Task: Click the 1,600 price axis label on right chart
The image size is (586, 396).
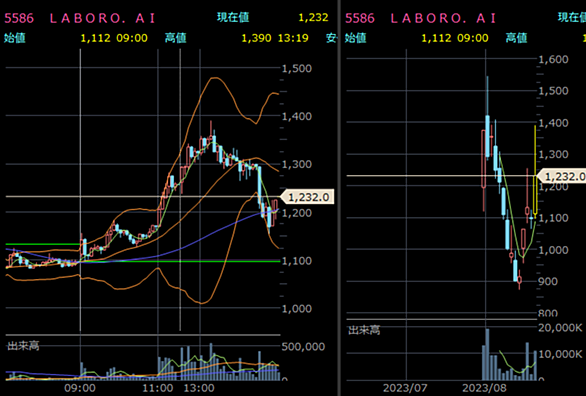Action: point(553,59)
